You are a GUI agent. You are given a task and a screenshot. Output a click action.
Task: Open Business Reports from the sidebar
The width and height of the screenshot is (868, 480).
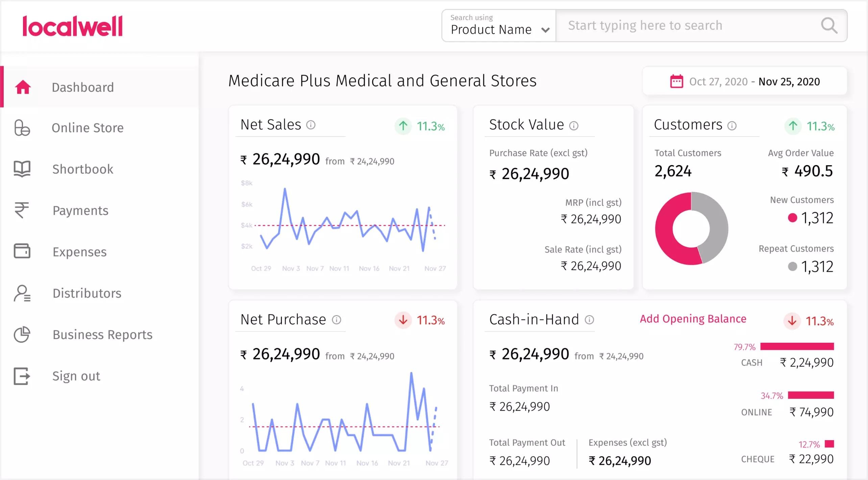pos(102,335)
